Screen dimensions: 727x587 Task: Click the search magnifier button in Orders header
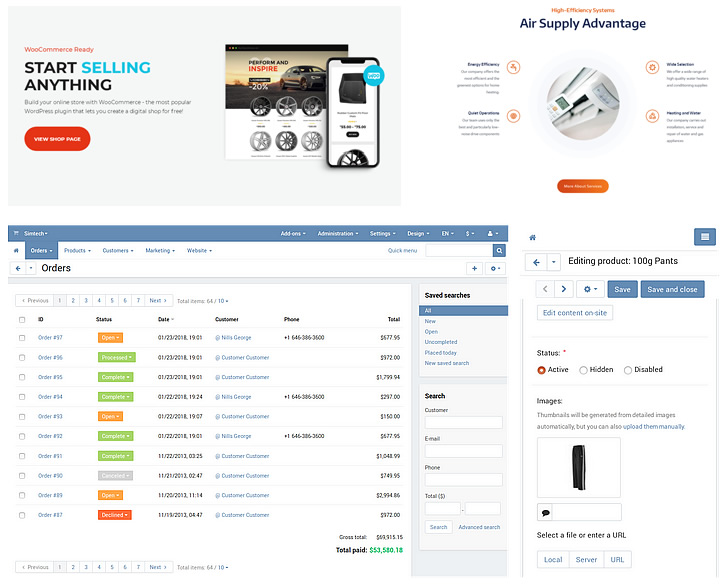[x=501, y=251]
